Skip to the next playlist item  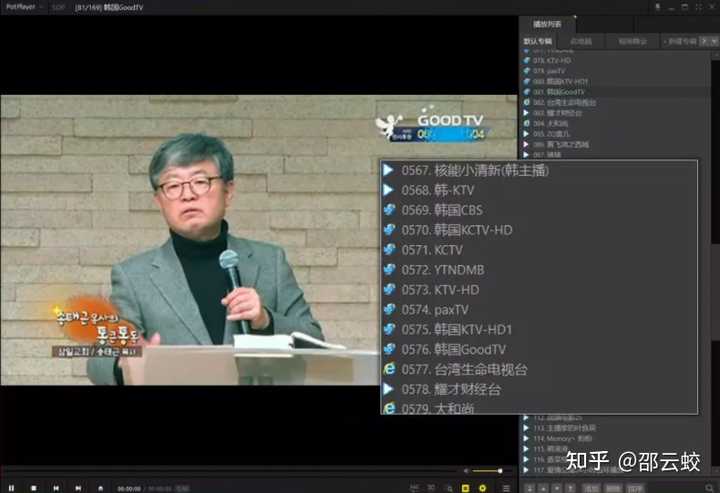point(78,488)
